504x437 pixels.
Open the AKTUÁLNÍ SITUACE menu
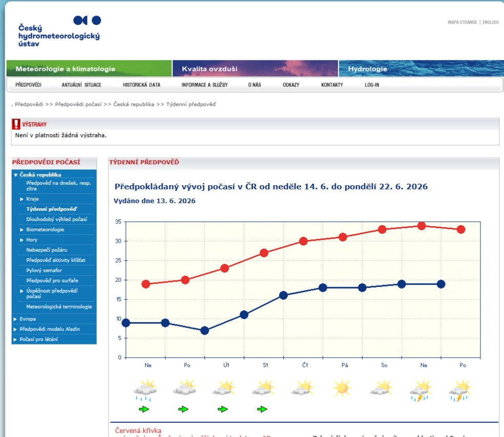pyautogui.click(x=81, y=85)
